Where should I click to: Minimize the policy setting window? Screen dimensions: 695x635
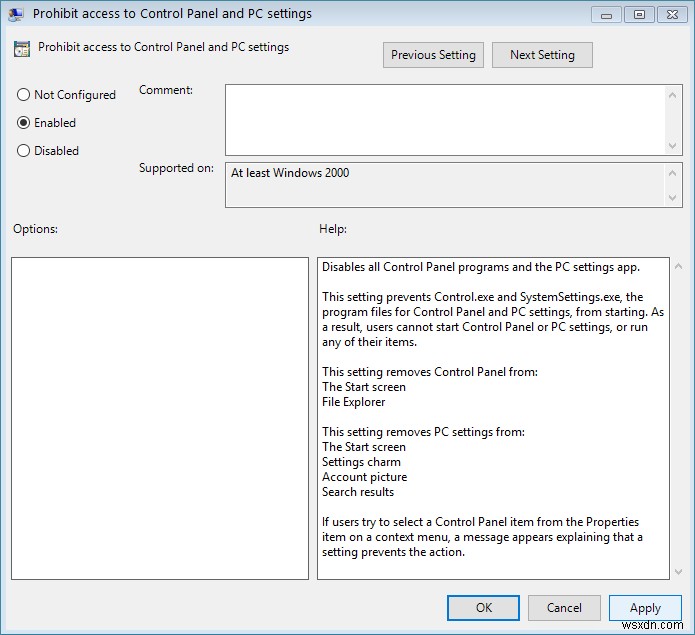[607, 14]
